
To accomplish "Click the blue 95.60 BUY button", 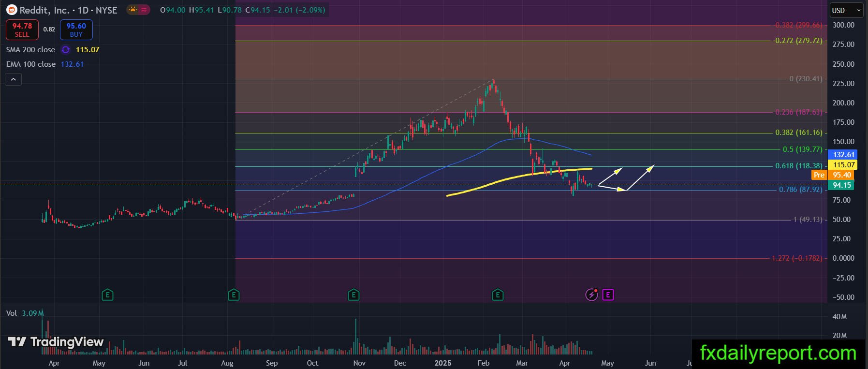I will [76, 30].
